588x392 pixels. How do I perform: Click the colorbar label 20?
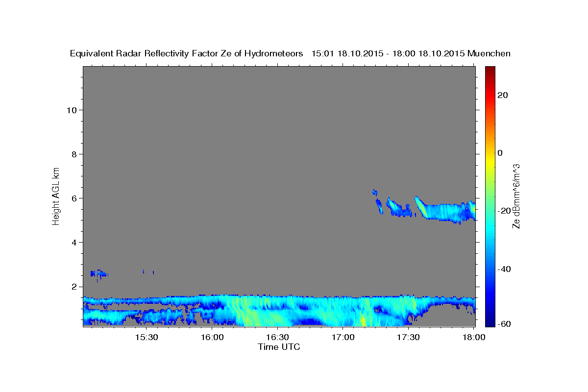[502, 95]
